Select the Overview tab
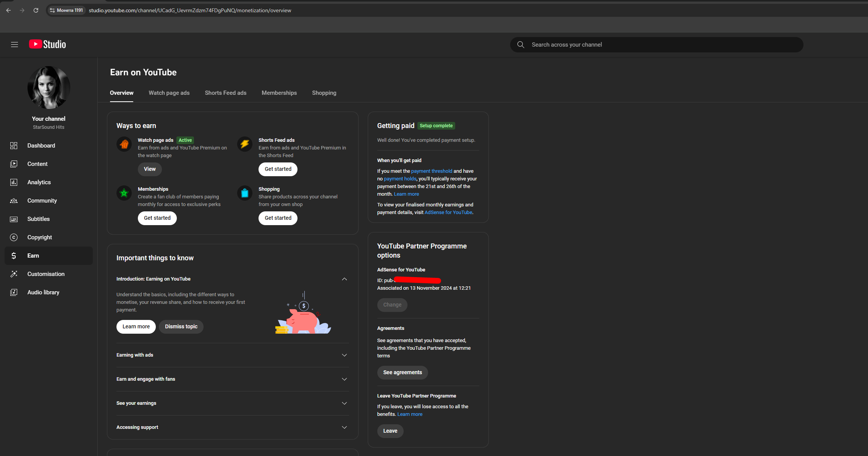The image size is (868, 456). tap(121, 93)
